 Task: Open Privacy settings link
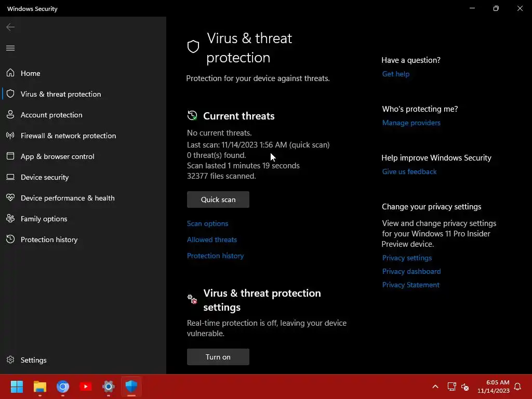[x=407, y=258]
